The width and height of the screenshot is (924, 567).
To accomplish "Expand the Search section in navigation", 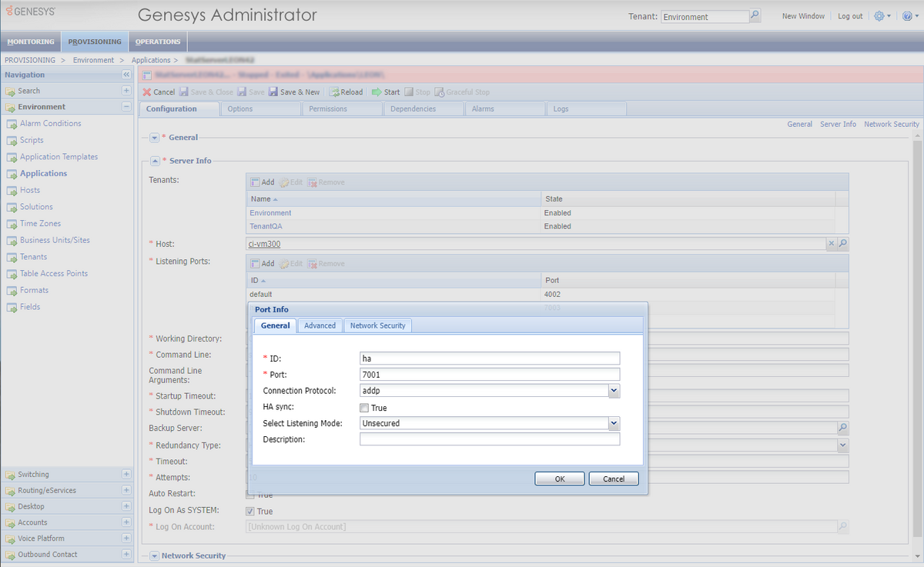I will click(x=126, y=91).
